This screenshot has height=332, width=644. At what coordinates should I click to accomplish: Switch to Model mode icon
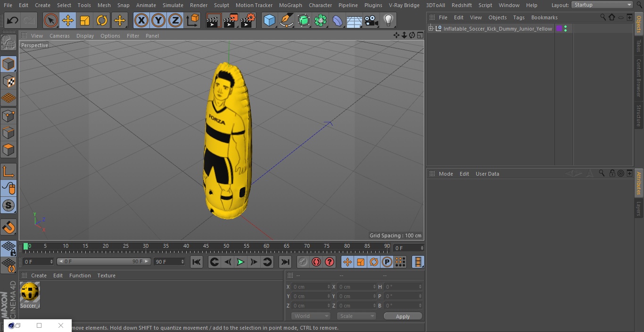8,64
